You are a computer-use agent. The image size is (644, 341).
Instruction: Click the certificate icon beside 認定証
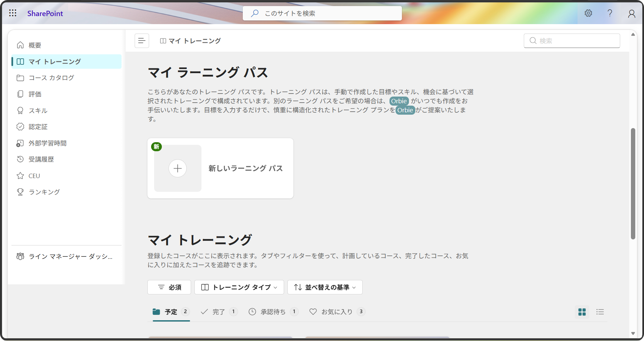(20, 127)
